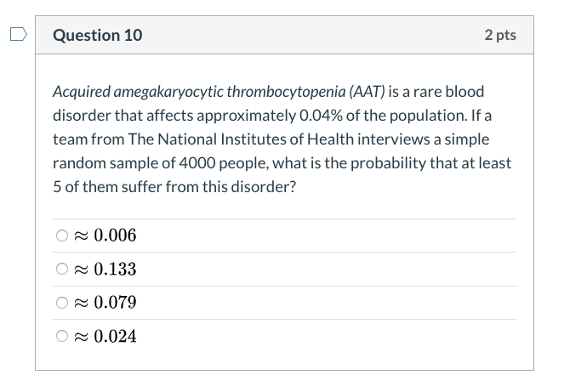Screen dimensions: 587x392
Task: Select the radio button for 0.133
Action: pos(62,269)
